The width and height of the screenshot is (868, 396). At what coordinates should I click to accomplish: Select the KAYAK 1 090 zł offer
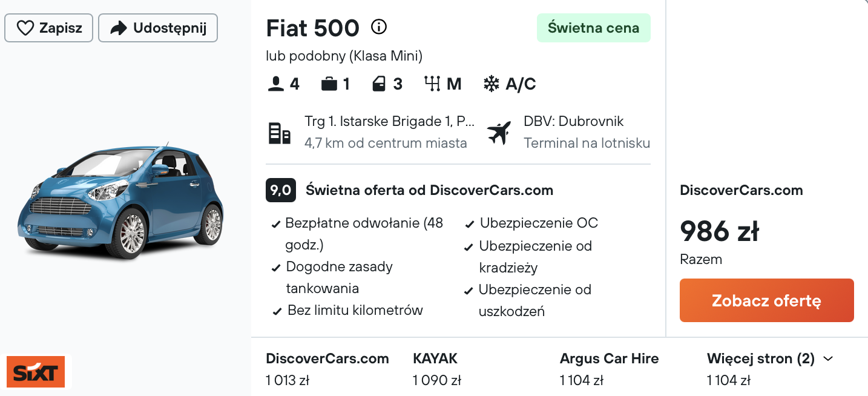pos(437,369)
